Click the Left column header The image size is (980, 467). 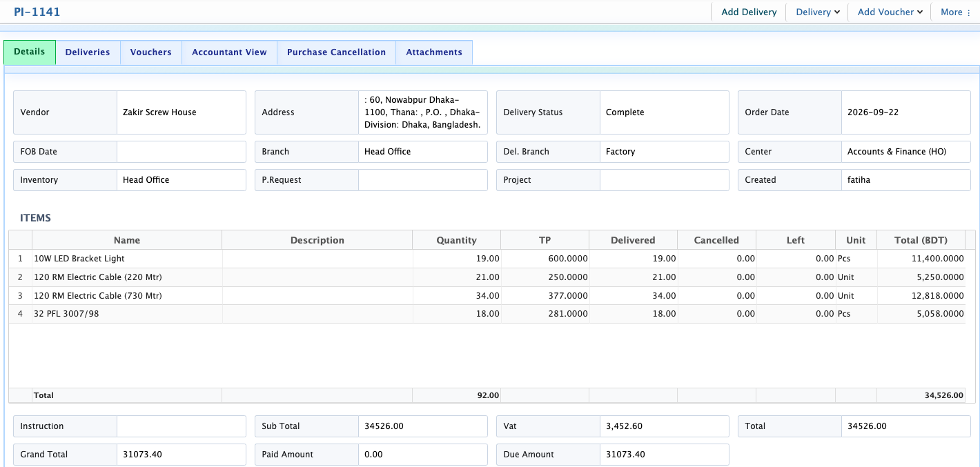point(796,240)
